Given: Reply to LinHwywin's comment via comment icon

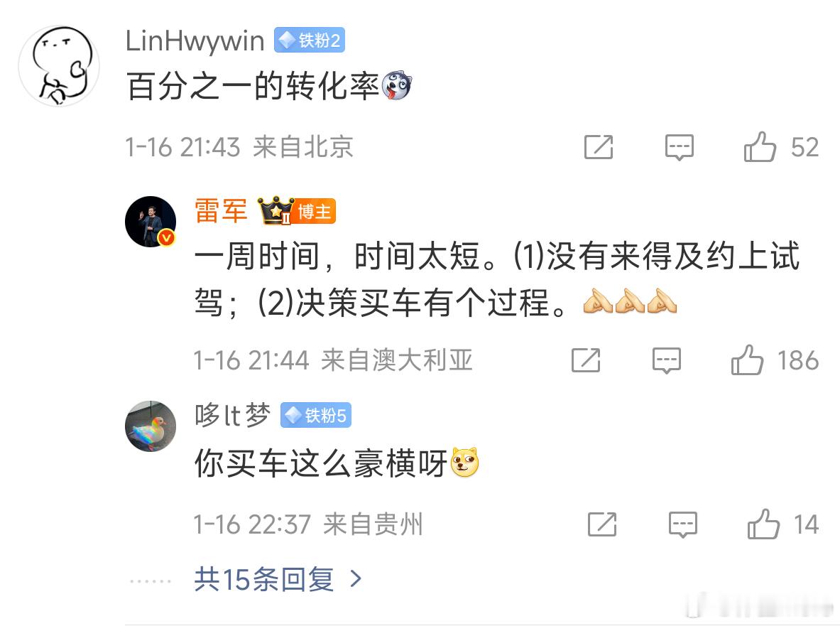Looking at the screenshot, I should (x=680, y=147).
